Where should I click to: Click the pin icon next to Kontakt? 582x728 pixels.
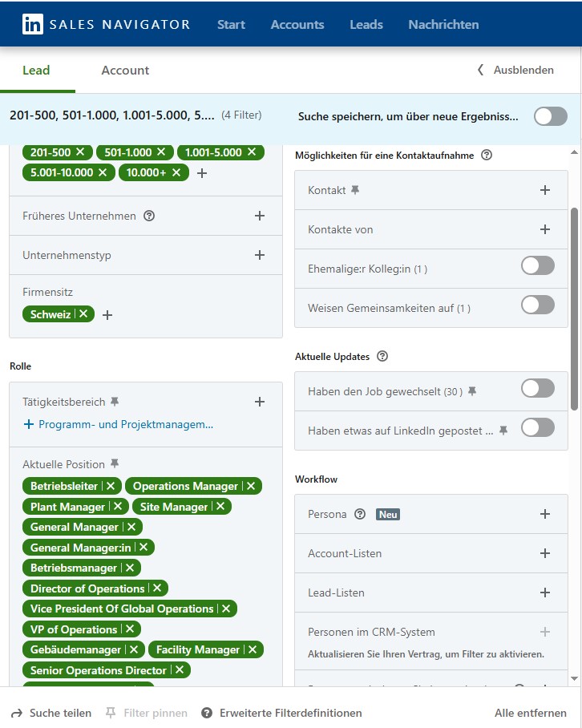point(355,190)
